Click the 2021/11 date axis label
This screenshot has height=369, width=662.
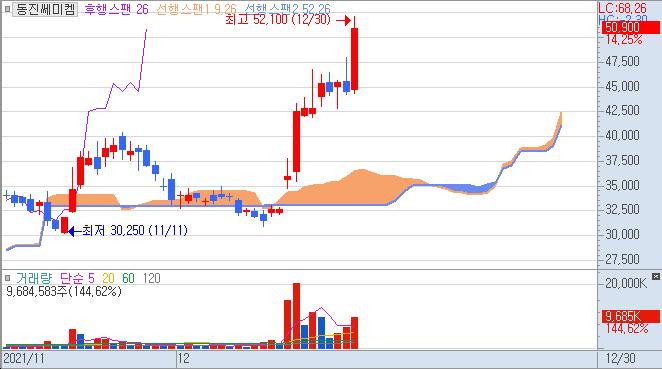point(24,359)
